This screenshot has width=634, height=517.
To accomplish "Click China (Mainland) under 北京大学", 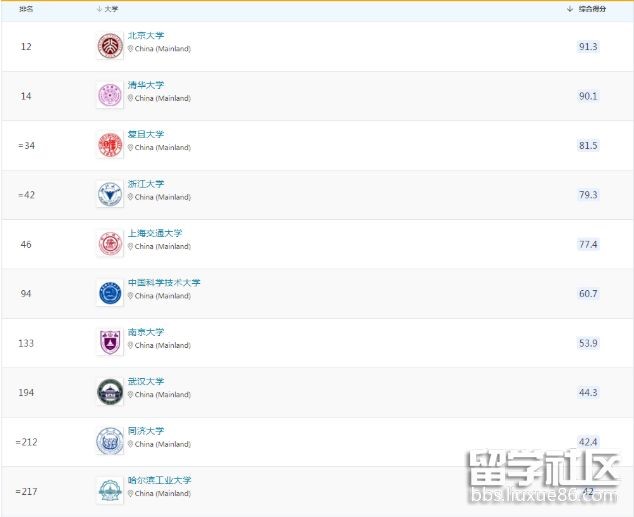I will click(163, 49).
